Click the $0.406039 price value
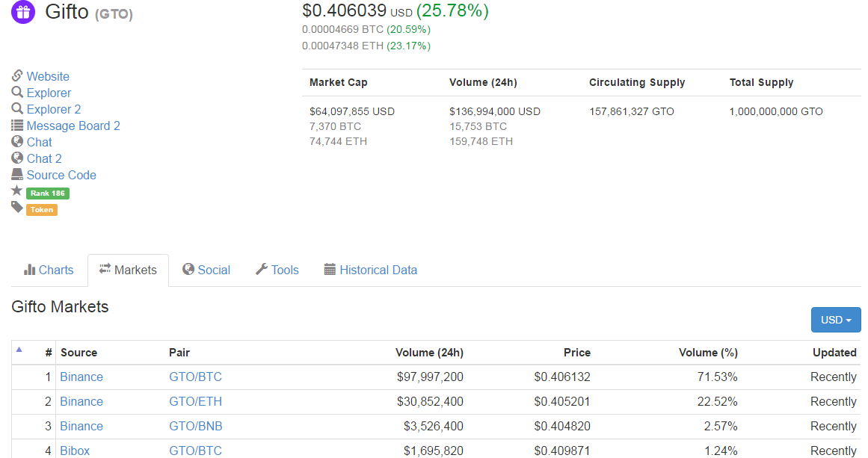Screen dimensions: 868x458 [x=345, y=10]
